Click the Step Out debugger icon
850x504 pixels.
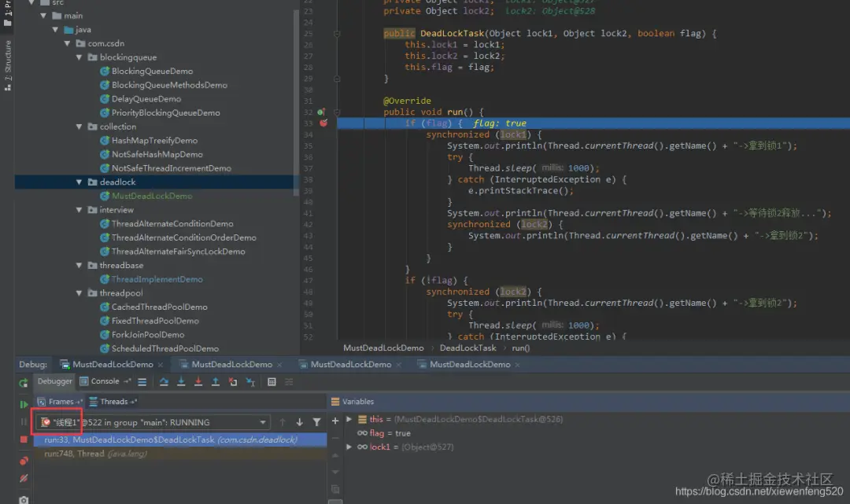(215, 381)
